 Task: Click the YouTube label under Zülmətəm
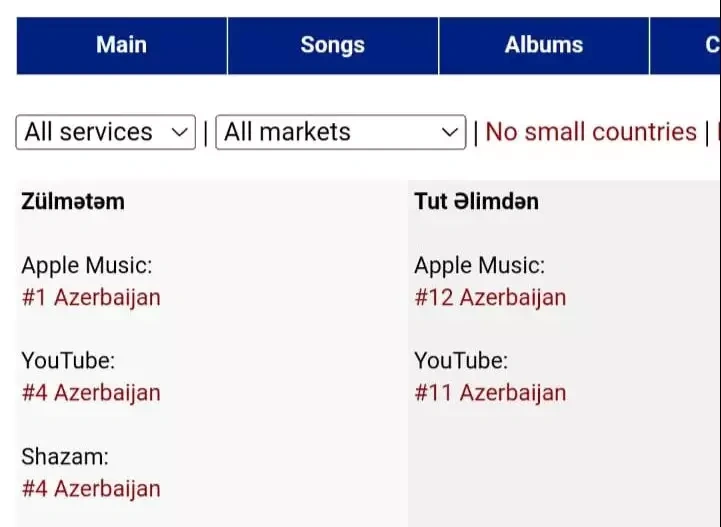(68, 360)
